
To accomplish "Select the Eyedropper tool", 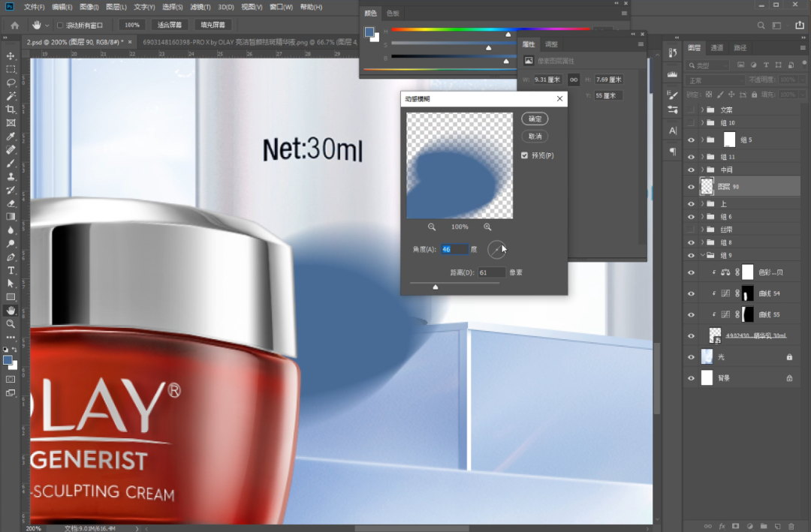I will coord(11,137).
